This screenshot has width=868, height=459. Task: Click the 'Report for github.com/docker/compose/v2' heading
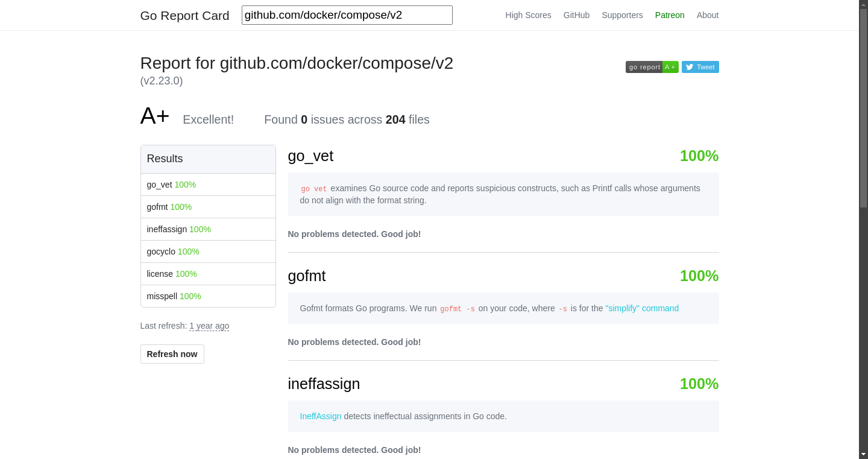click(297, 63)
